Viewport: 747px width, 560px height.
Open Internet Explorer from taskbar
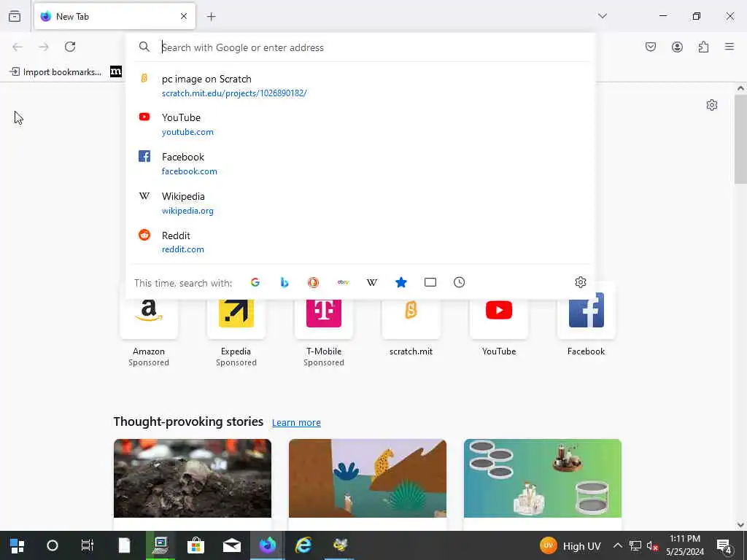click(x=303, y=545)
